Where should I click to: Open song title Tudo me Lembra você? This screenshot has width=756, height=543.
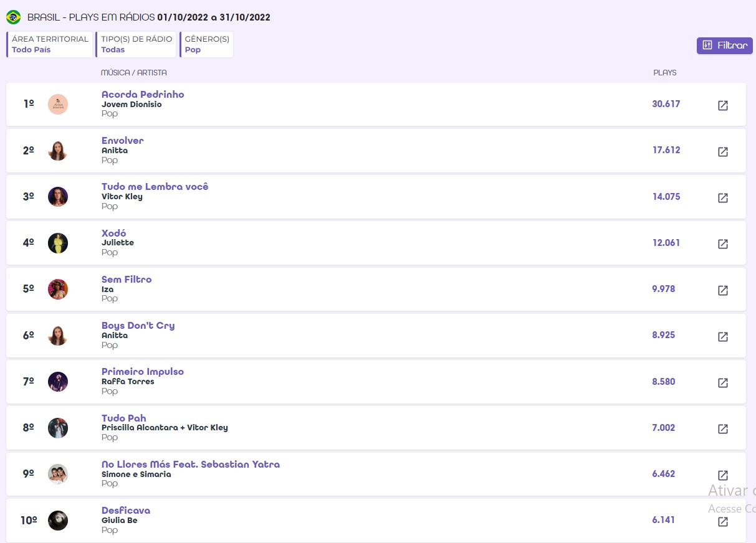pyautogui.click(x=155, y=187)
